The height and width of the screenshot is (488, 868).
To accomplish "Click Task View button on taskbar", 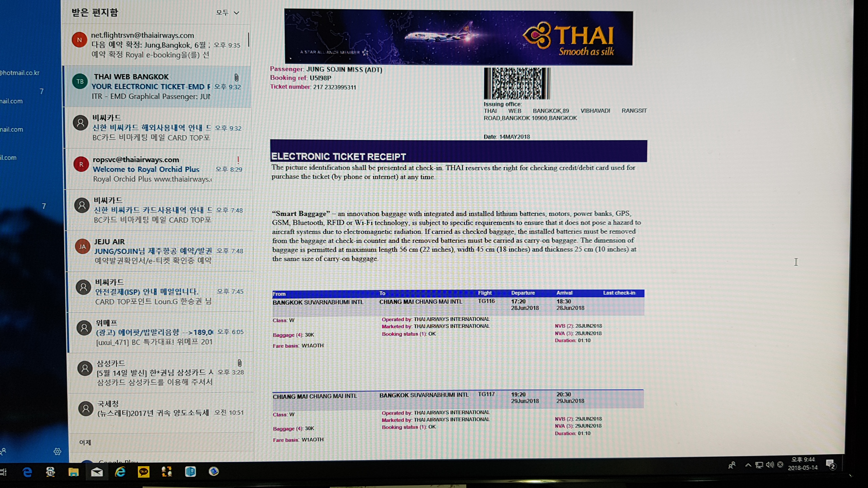I will coord(3,472).
